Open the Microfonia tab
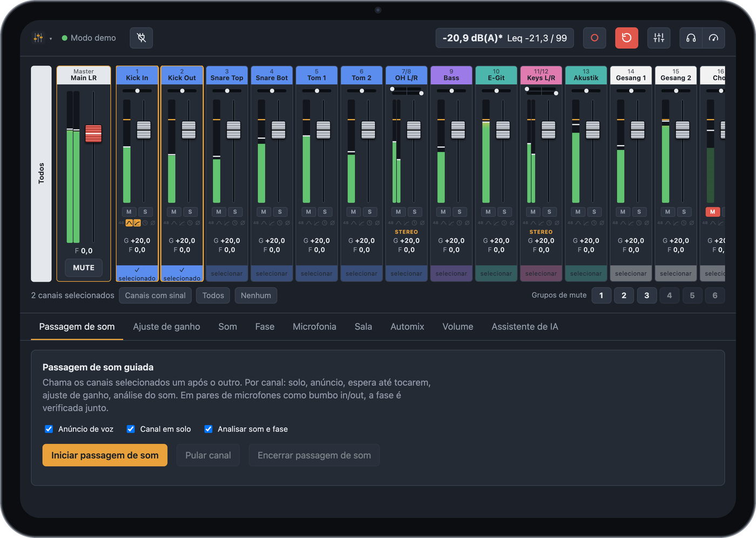Screen dimensions: 756x538 tap(314, 327)
